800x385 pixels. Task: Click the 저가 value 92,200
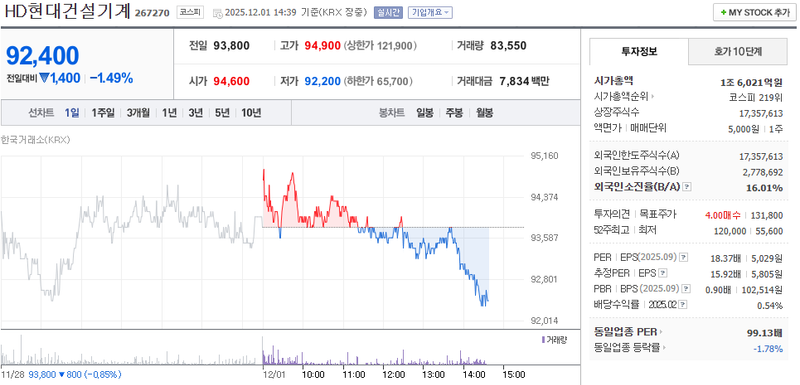pyautogui.click(x=322, y=81)
